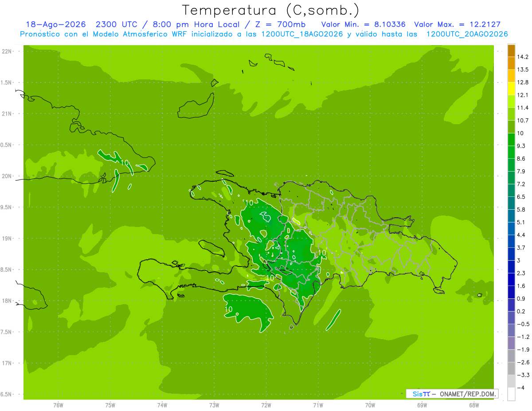Click the "Valor Max. = 12.2127" readout
532x411 pixels.
(x=457, y=24)
